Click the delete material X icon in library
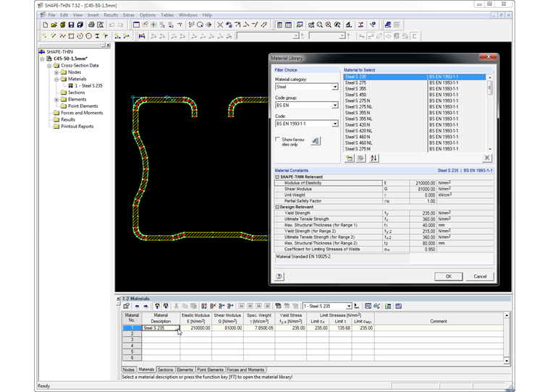This screenshot has width=550, height=392. click(x=487, y=158)
